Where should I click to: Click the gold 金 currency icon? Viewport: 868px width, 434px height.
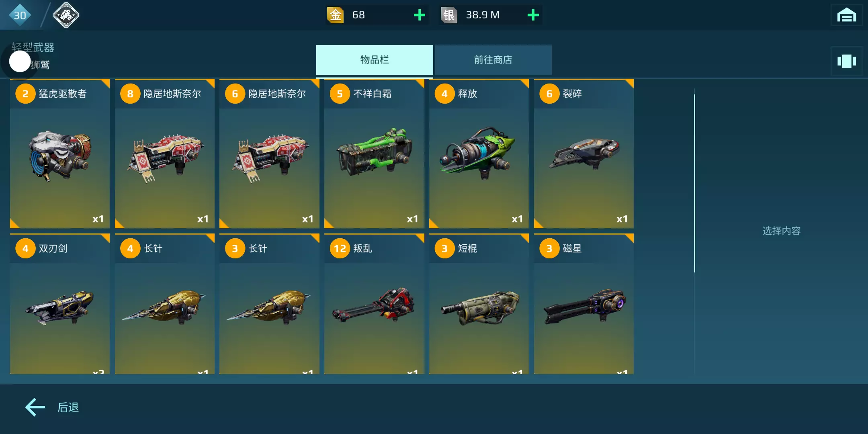335,15
